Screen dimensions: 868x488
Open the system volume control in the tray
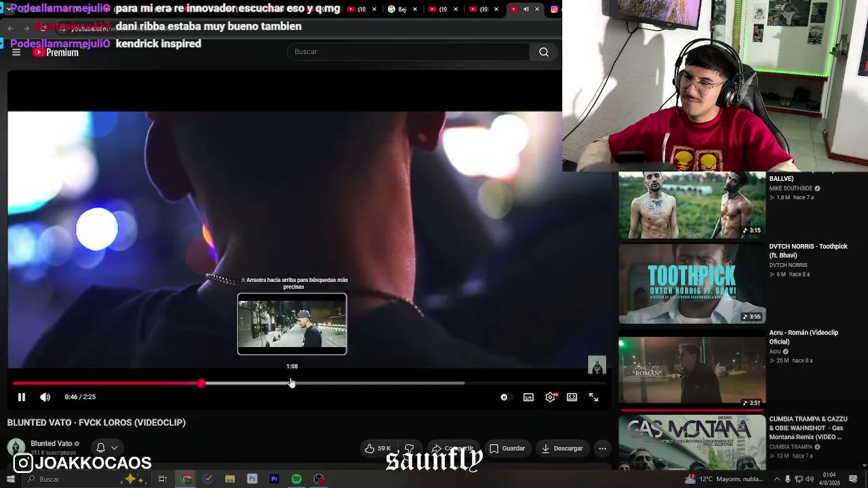pyautogui.click(x=810, y=479)
